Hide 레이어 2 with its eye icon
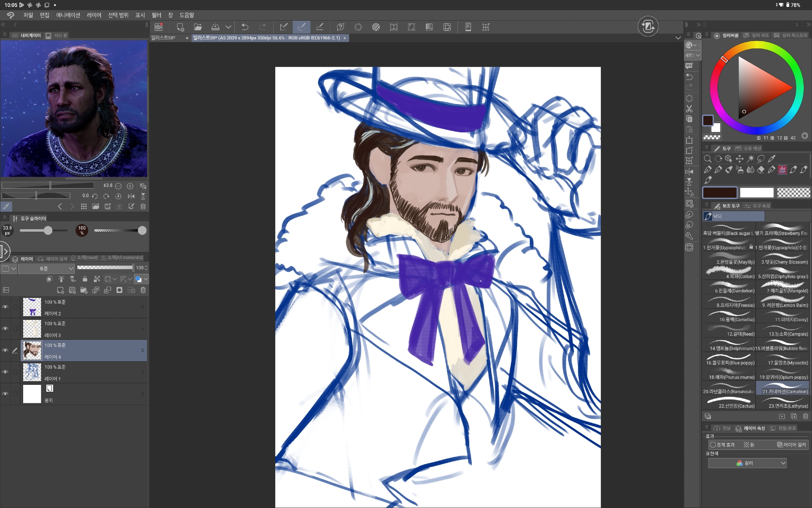Image resolution: width=812 pixels, height=508 pixels. point(5,307)
